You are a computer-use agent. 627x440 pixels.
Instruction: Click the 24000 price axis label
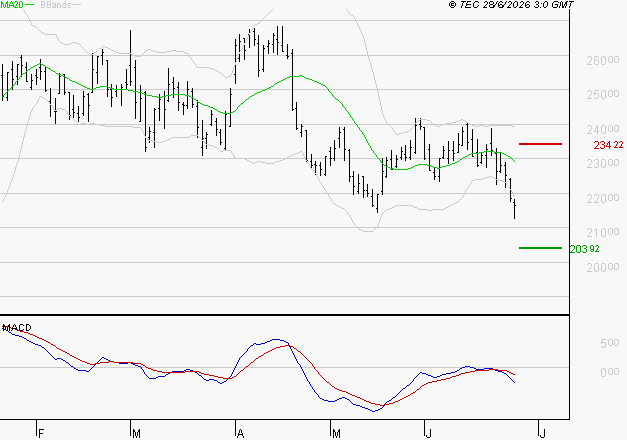pos(603,130)
